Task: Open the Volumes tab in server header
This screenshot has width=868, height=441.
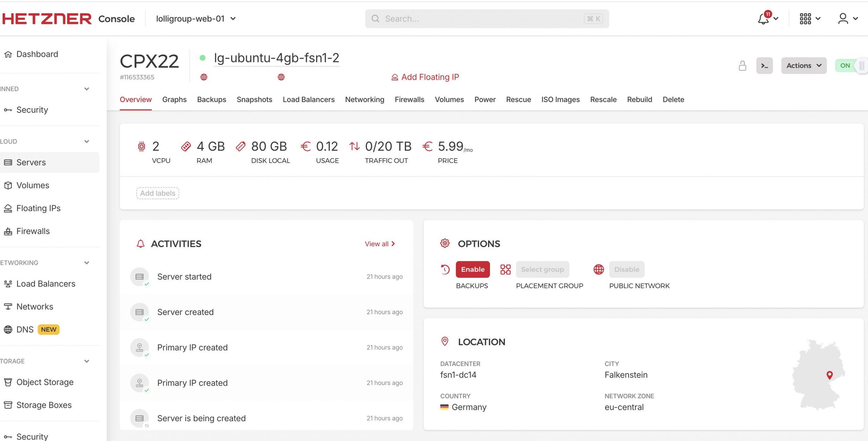Action: point(449,100)
